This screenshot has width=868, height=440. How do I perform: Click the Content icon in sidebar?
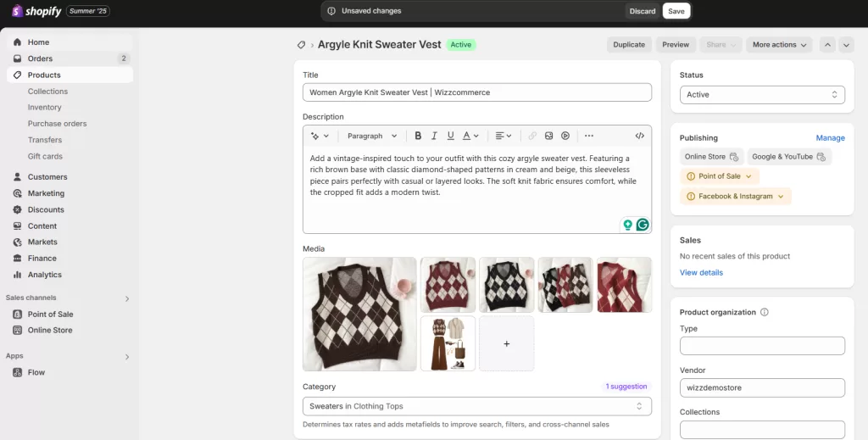[17, 226]
